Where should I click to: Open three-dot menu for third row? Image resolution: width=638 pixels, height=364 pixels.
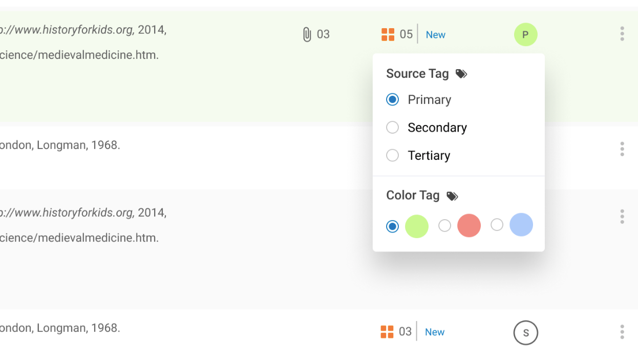pyautogui.click(x=622, y=217)
